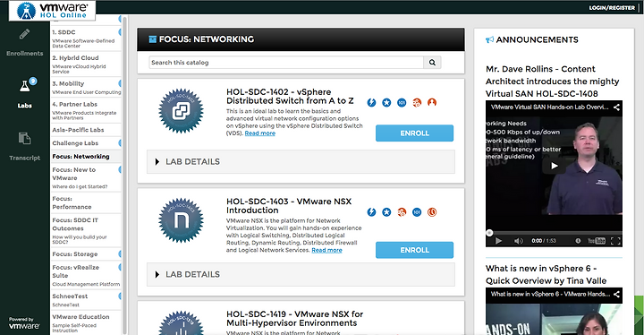Click the 101 badge icon for HOL-SDC-1402
Screen dimensions: 644x335
click(x=402, y=102)
